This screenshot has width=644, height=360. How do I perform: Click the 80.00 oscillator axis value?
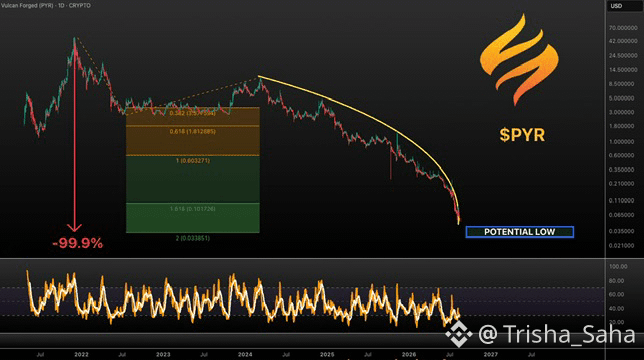coord(616,281)
